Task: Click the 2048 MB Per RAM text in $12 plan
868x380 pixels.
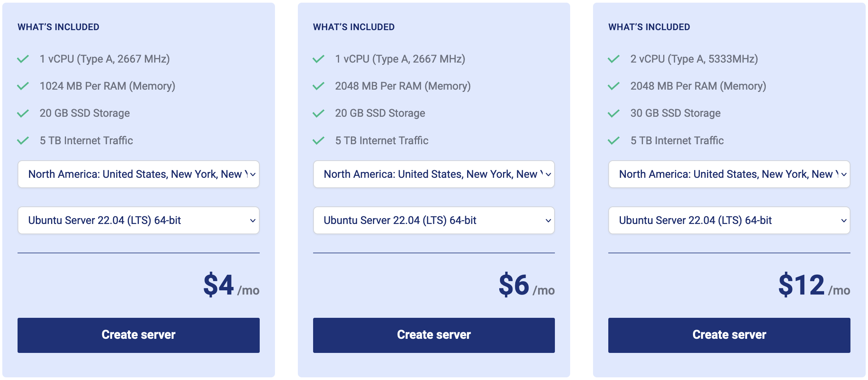Action: click(x=698, y=86)
